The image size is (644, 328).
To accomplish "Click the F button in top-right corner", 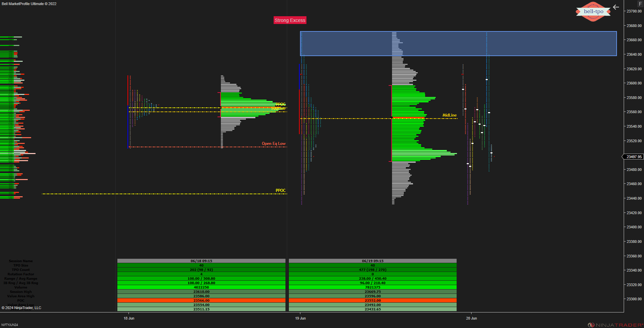I will coord(640,4).
